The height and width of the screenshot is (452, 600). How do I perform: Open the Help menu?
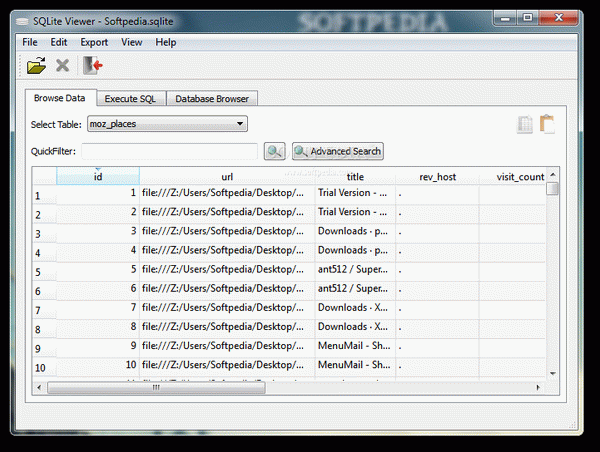click(166, 42)
